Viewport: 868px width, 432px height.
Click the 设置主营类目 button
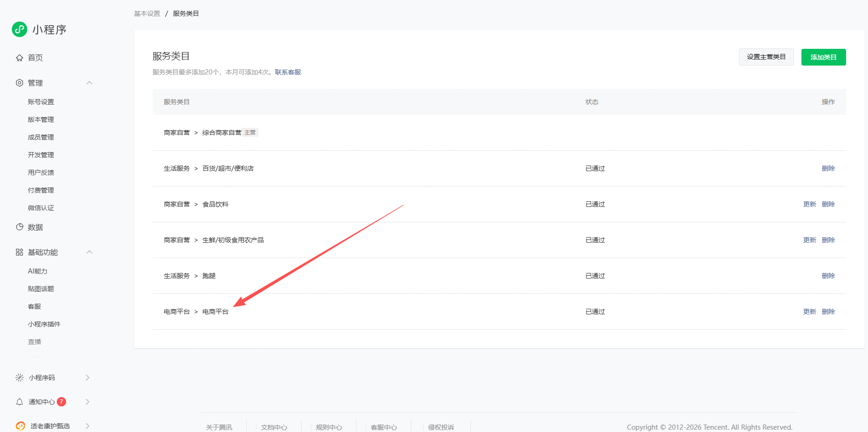click(x=767, y=57)
